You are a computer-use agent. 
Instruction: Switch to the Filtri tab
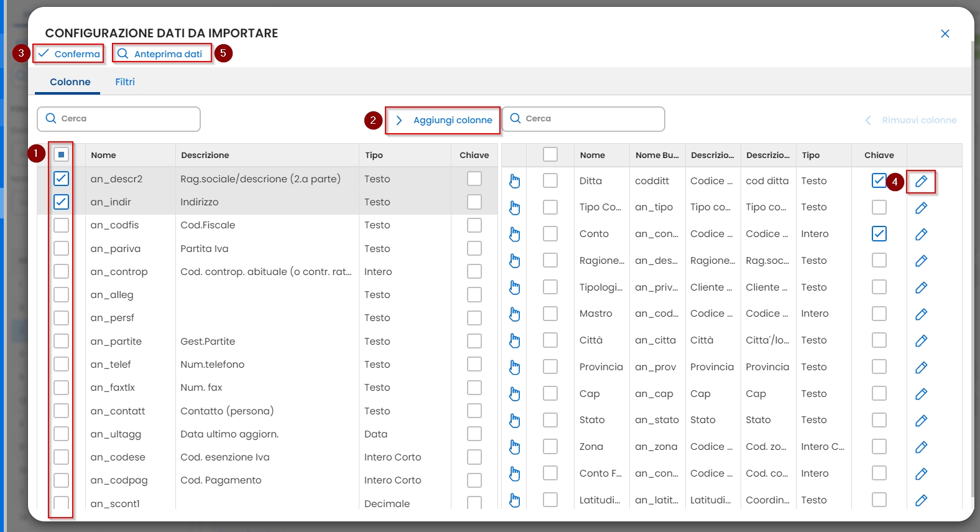tap(124, 82)
